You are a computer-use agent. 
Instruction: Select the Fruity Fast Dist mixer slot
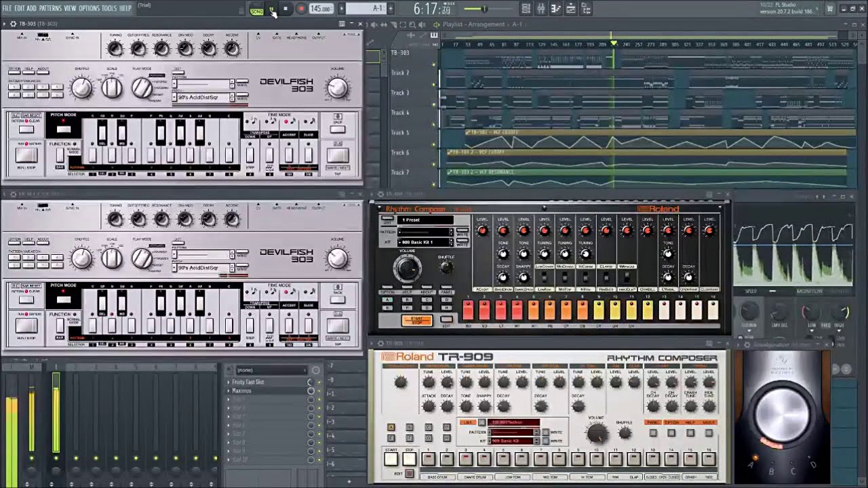(266, 382)
